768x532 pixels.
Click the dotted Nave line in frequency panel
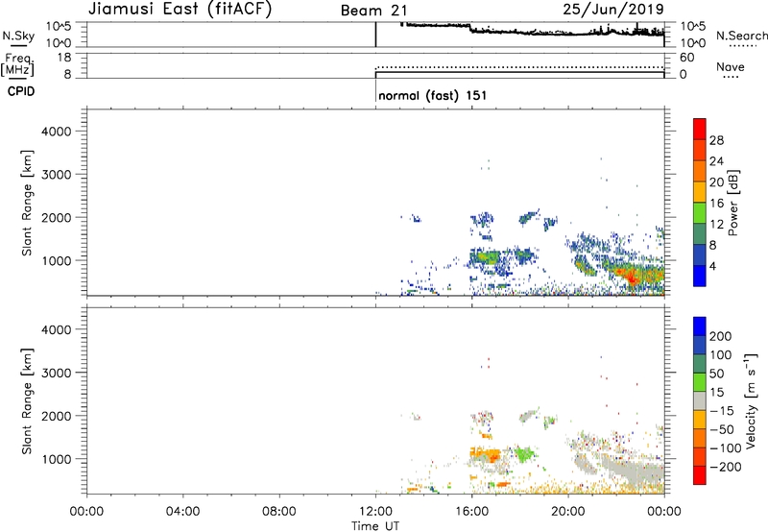(519, 67)
